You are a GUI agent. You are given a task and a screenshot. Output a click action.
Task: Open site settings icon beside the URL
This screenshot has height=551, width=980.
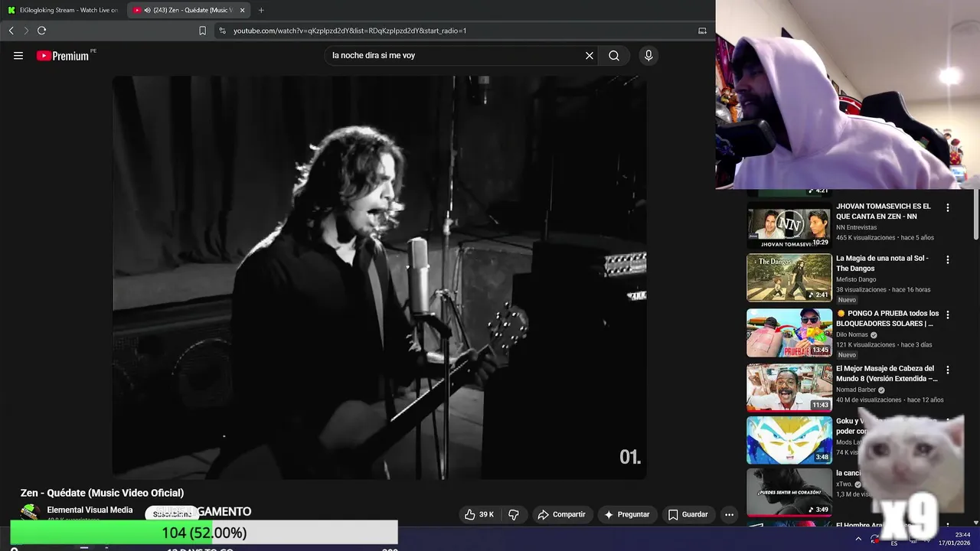222,31
